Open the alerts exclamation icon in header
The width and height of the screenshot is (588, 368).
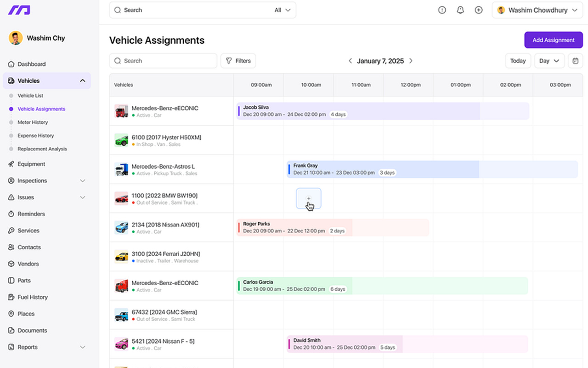pyautogui.click(x=442, y=10)
